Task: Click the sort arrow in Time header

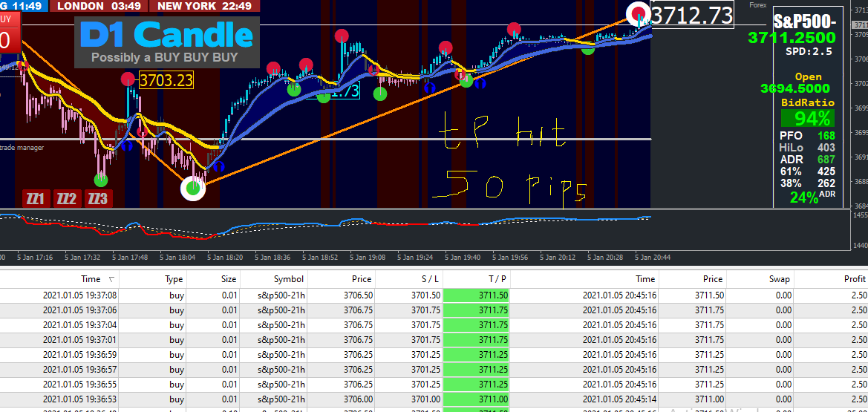Action: (112, 280)
